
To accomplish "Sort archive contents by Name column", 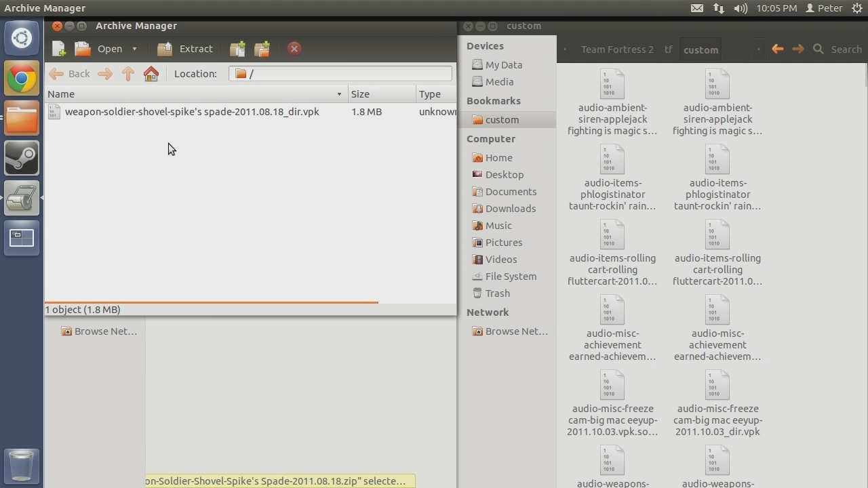I will [196, 94].
